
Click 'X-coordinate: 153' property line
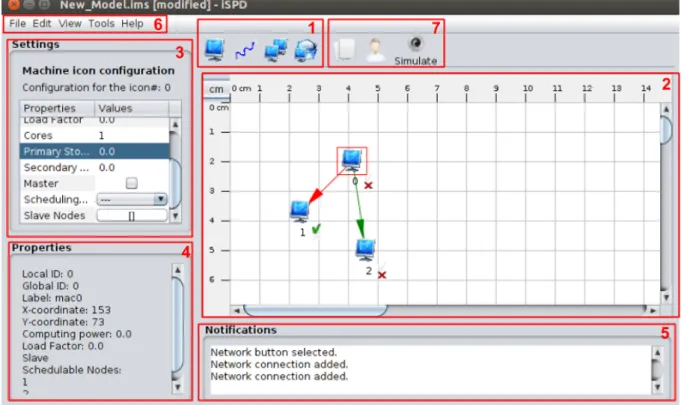(66, 310)
